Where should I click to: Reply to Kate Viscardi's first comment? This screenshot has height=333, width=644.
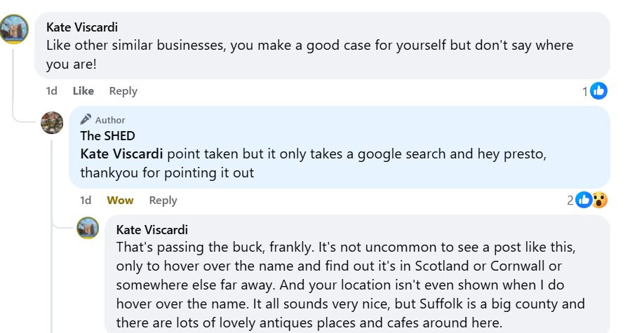pos(123,91)
